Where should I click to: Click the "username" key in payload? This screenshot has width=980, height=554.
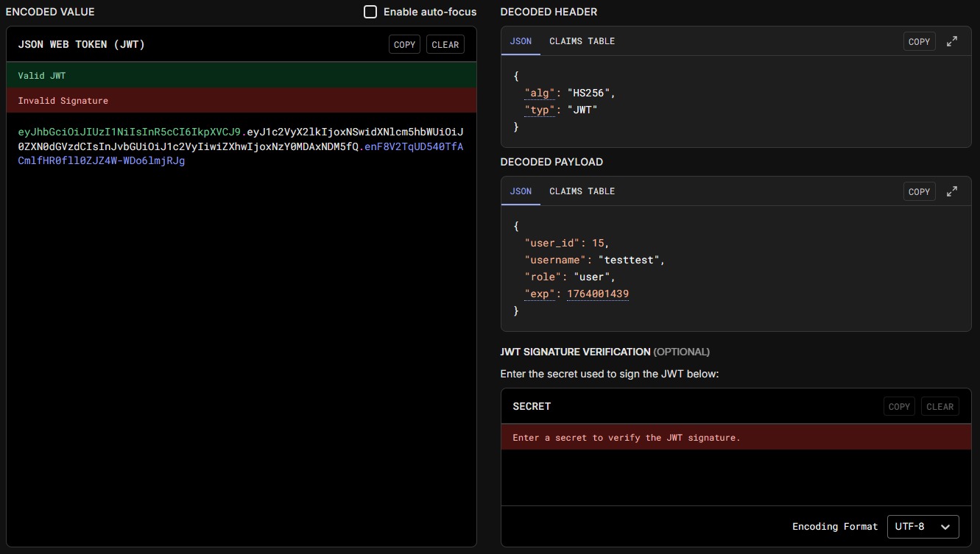coord(554,260)
